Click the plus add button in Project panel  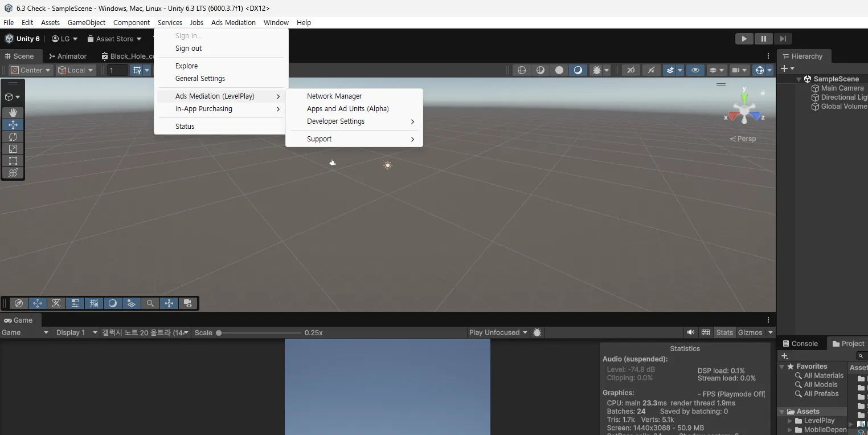784,356
